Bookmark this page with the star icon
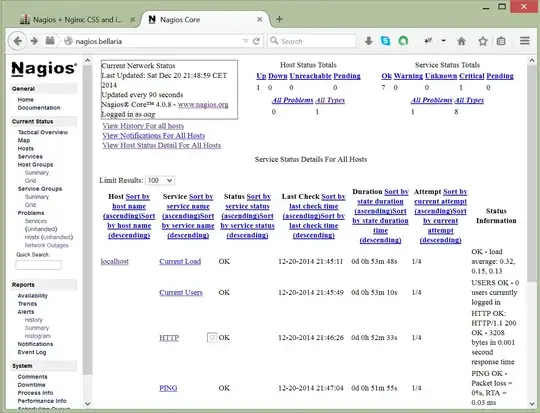Image resolution: width=540 pixels, height=413 pixels. coord(483,41)
